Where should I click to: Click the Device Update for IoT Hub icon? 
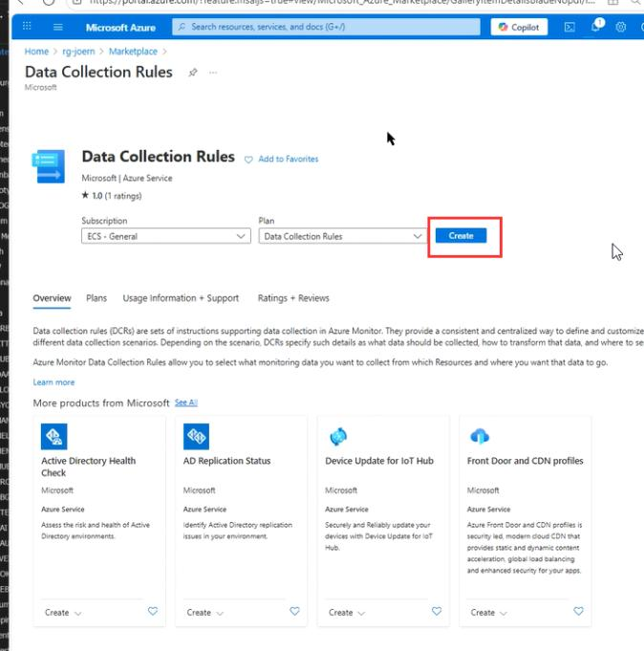coord(338,436)
